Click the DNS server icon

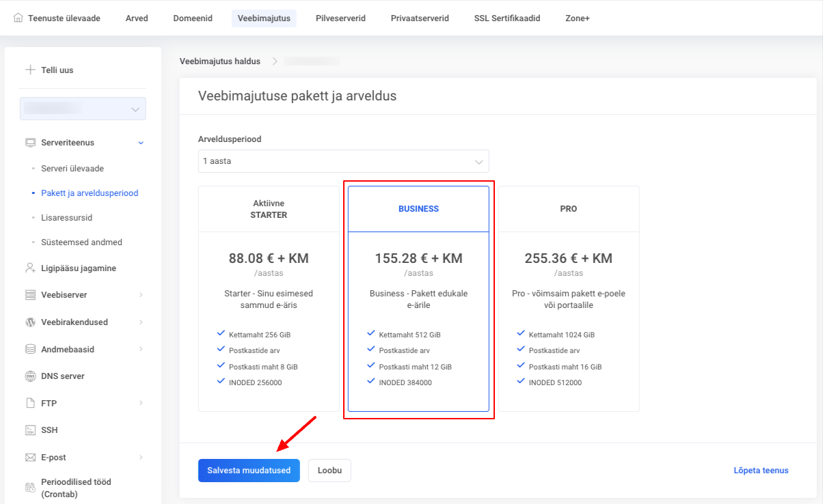pyautogui.click(x=30, y=376)
